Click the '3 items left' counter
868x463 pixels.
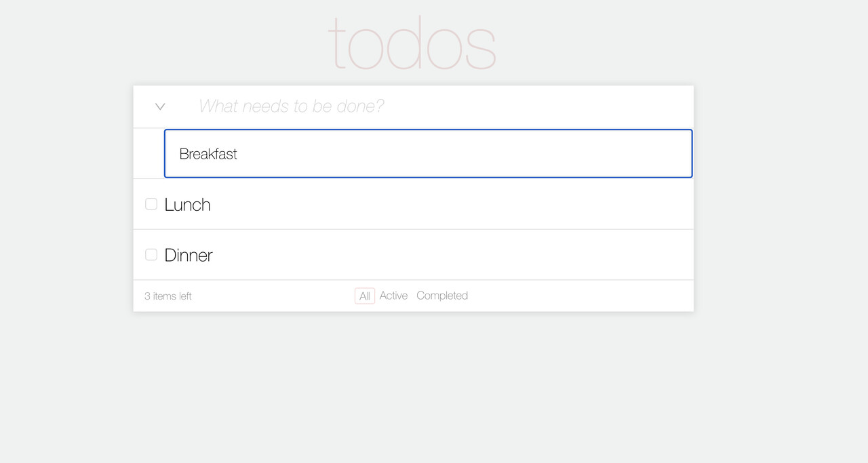pos(167,296)
